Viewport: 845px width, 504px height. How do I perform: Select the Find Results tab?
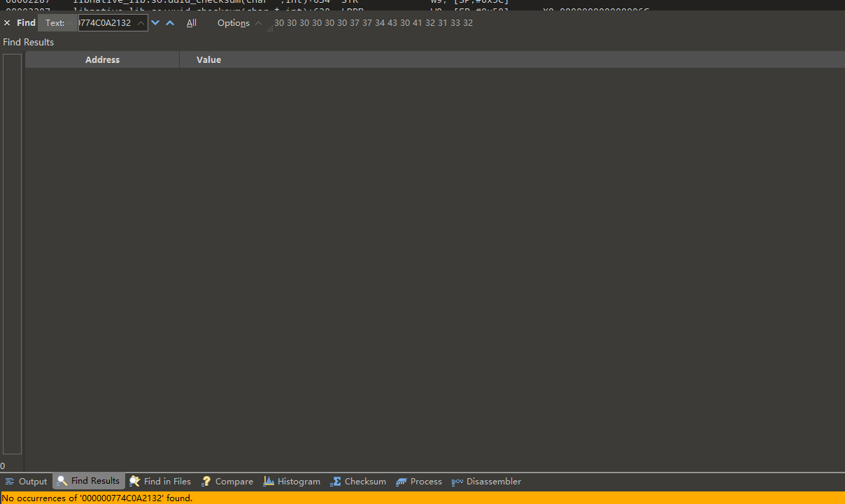[89, 481]
